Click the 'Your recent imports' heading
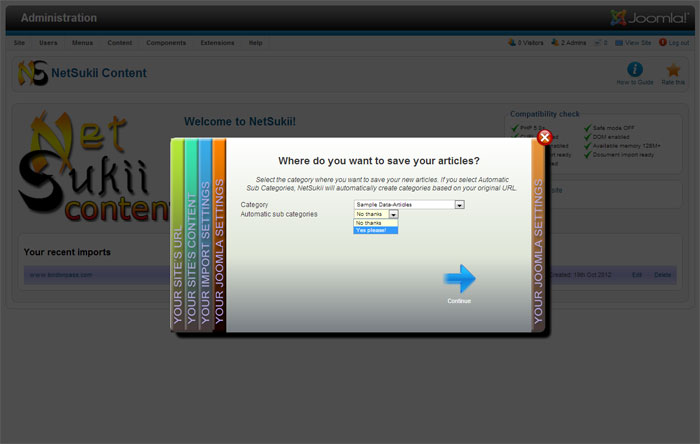 coord(67,252)
